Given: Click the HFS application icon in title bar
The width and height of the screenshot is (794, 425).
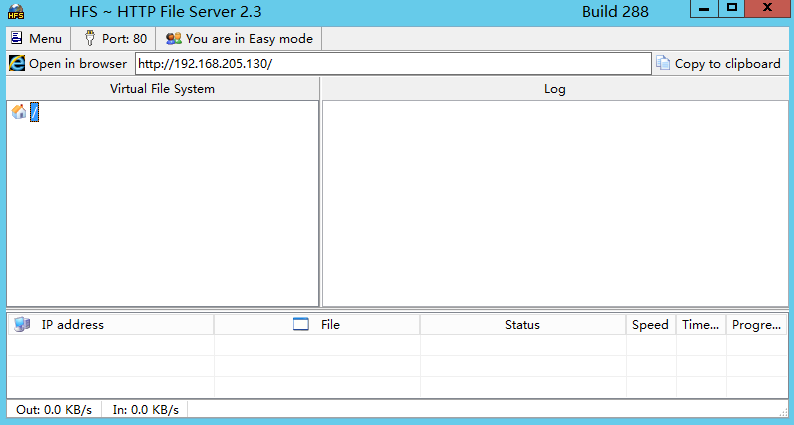Looking at the screenshot, I should 16,11.
